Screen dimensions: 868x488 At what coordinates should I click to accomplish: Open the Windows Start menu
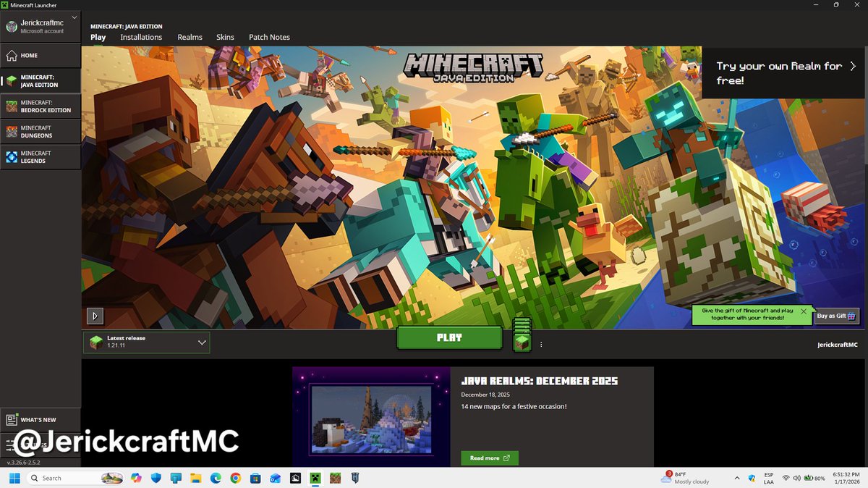14,478
